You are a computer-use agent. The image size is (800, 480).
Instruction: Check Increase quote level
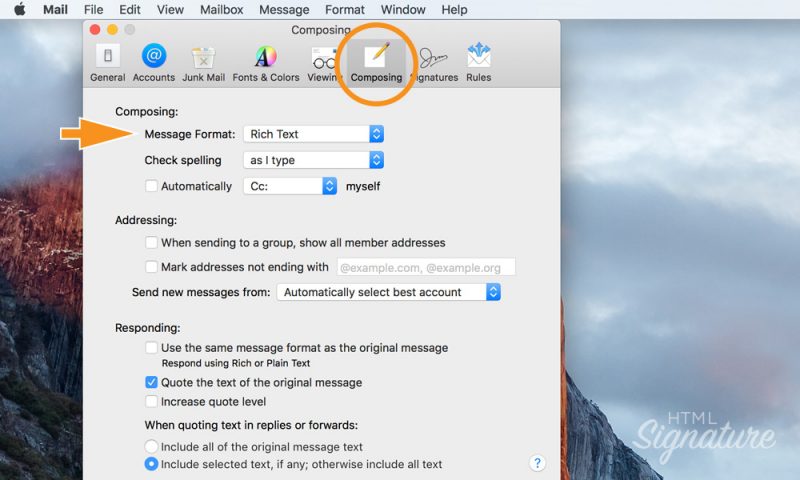pyautogui.click(x=152, y=401)
